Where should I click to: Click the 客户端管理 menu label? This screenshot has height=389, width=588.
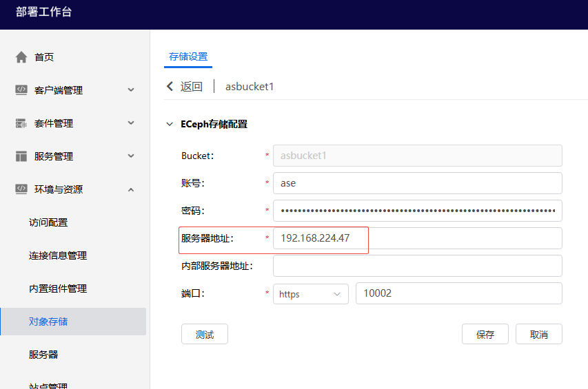(59, 90)
